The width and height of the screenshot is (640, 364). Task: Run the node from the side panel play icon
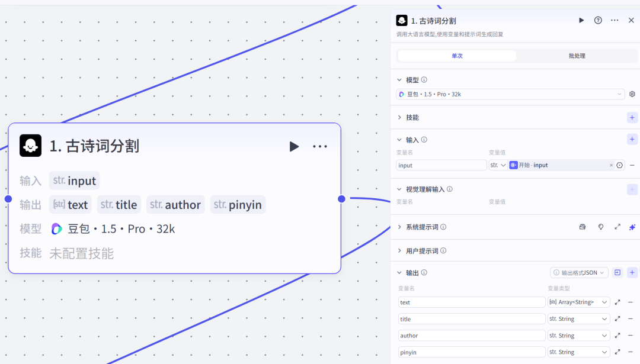point(581,20)
